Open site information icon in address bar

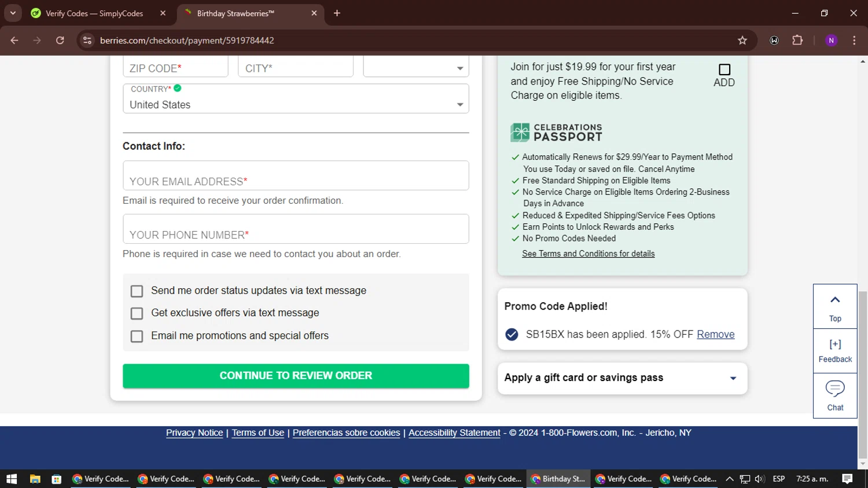pyautogui.click(x=87, y=41)
